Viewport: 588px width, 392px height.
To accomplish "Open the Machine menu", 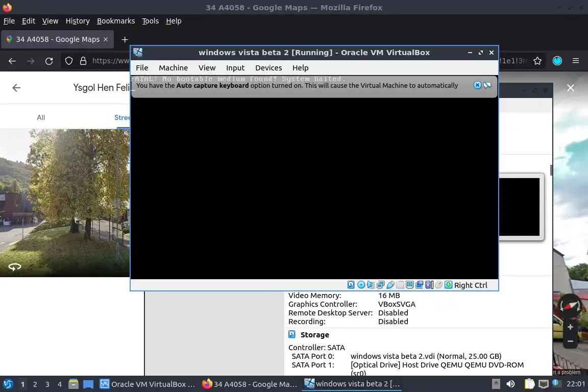I will click(173, 68).
